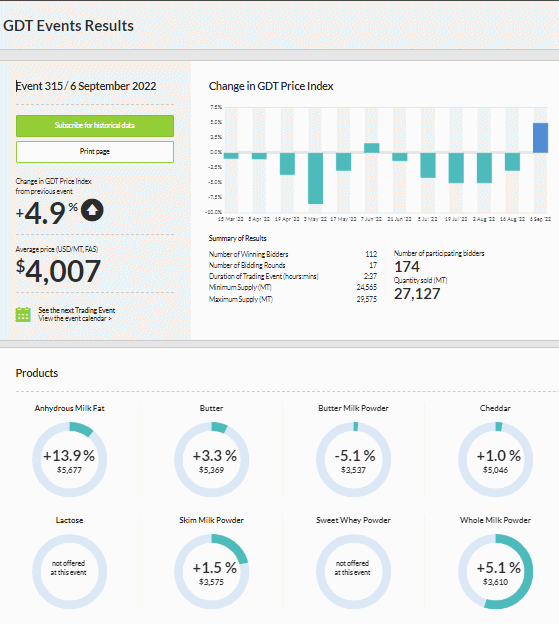Click the +4.9% price index value

[47, 213]
